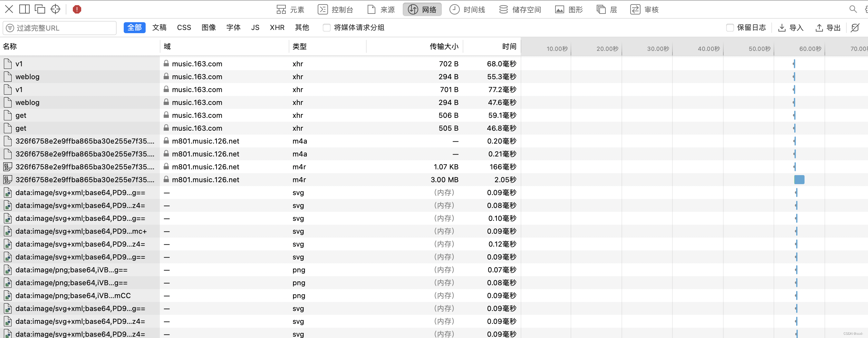Click the search magnifier icon
This screenshot has height=338, width=868.
pos(853,9)
